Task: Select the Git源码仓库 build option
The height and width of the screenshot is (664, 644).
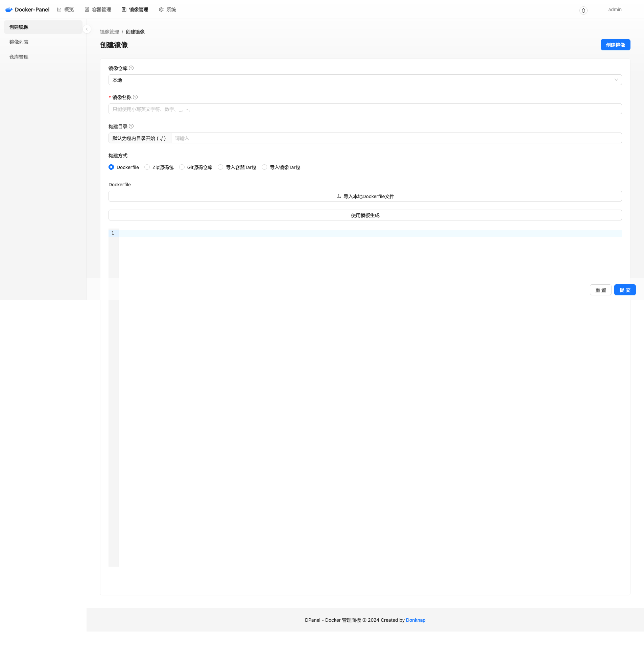Action: tap(182, 167)
